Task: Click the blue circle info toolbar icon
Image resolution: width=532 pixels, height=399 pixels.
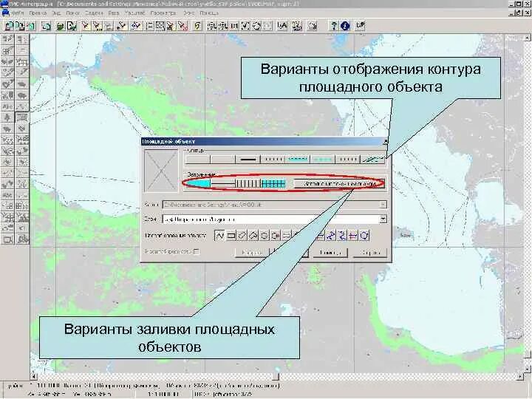Action: point(345,26)
